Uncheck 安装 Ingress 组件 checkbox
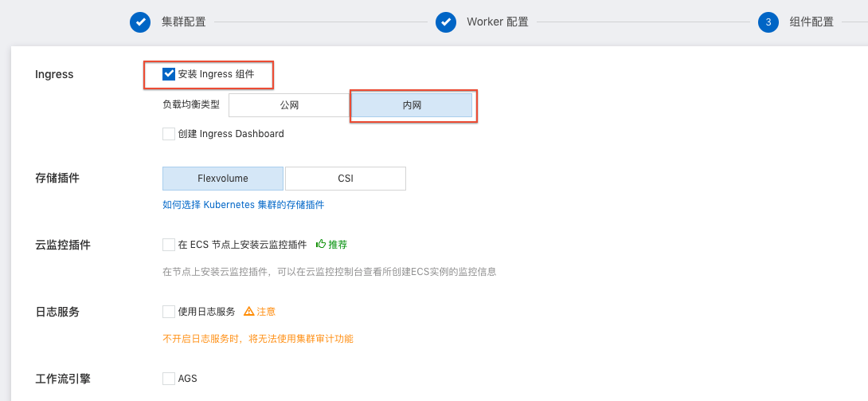The width and height of the screenshot is (868, 401). pyautogui.click(x=169, y=74)
